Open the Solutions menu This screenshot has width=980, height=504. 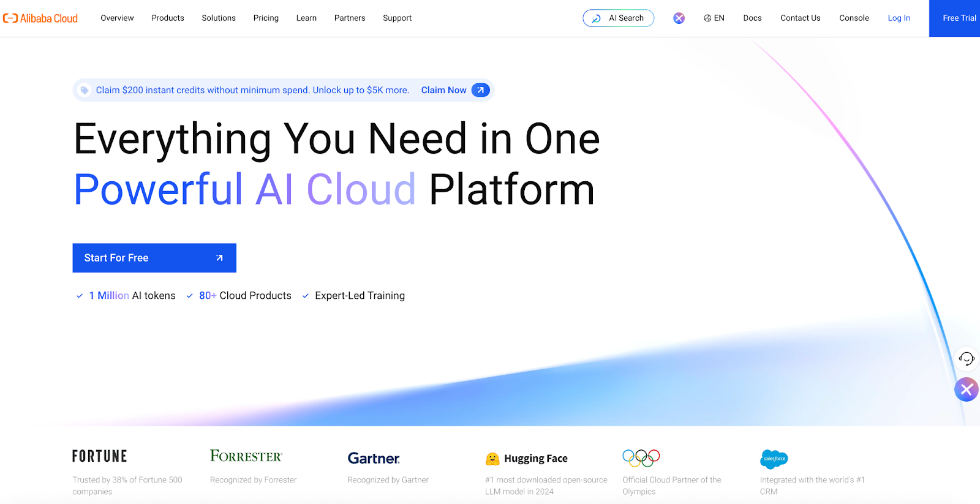point(219,18)
